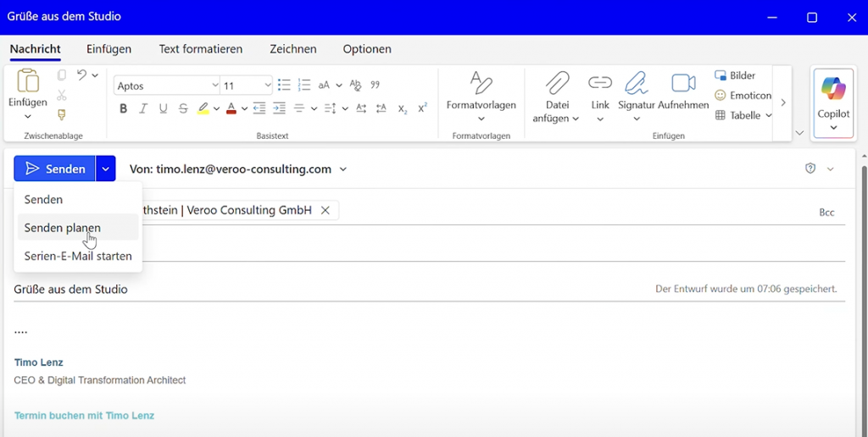This screenshot has height=437, width=868.
Task: Open Termin buchen mit Timo Lenz link
Action: coord(84,416)
